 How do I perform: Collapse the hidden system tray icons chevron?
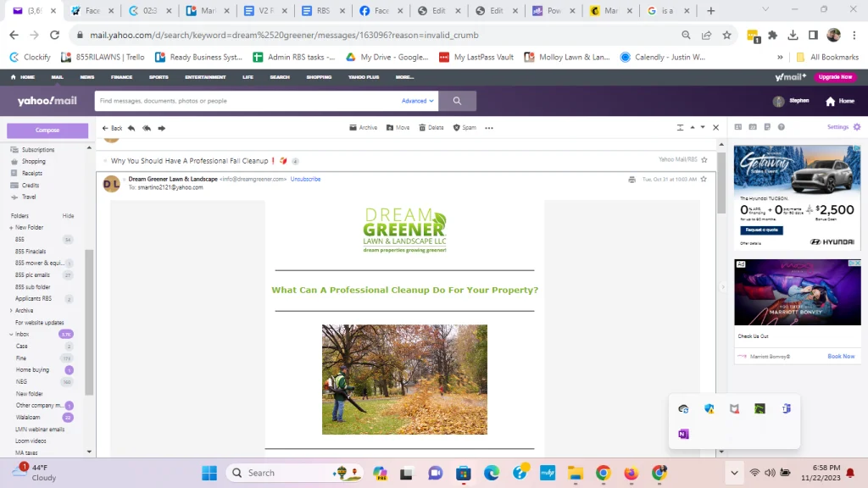[x=734, y=473]
